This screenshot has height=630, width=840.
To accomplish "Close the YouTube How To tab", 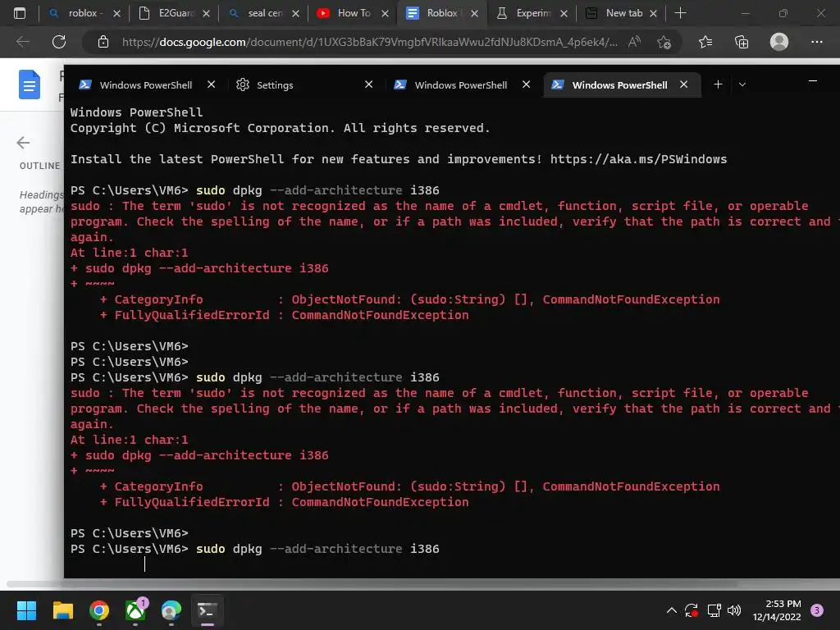I will coord(386,13).
